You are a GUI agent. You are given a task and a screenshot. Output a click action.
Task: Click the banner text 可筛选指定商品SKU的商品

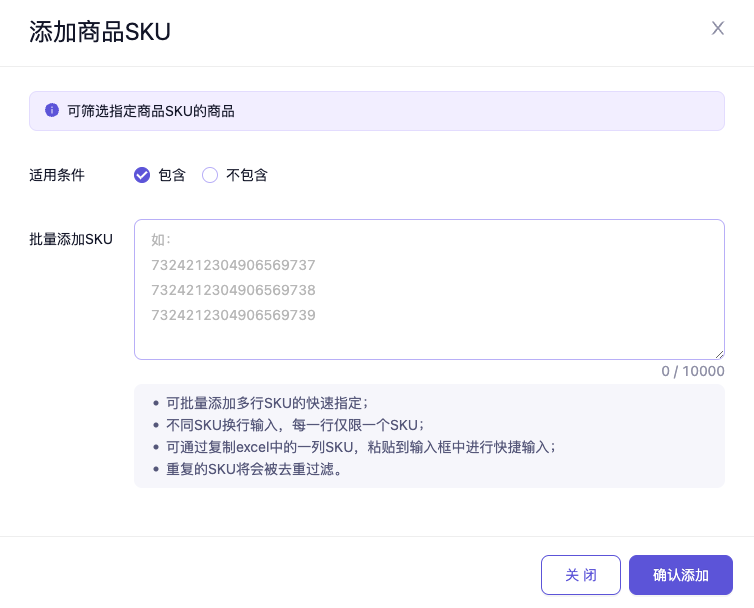(151, 111)
